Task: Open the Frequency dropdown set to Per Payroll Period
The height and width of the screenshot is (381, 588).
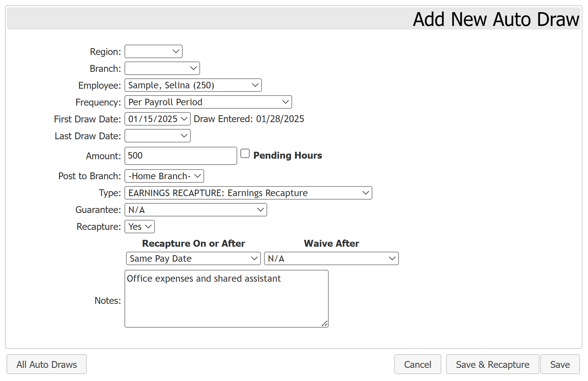Action: point(208,102)
